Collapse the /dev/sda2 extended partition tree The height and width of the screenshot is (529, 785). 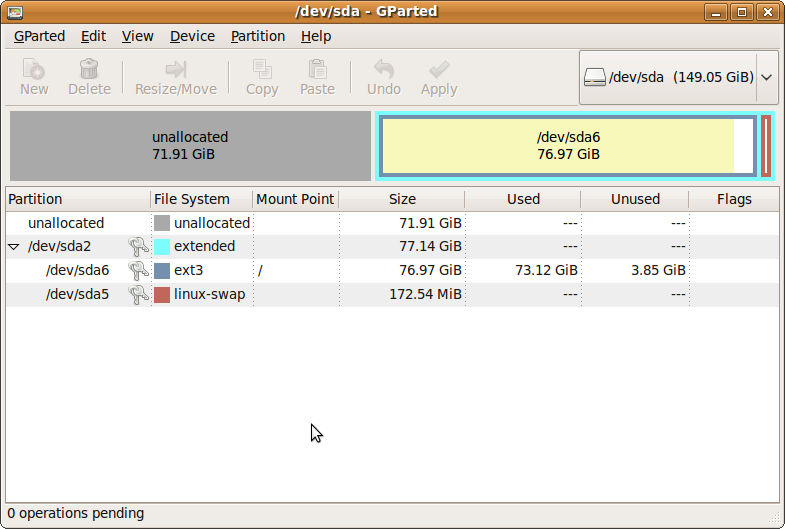(x=14, y=247)
